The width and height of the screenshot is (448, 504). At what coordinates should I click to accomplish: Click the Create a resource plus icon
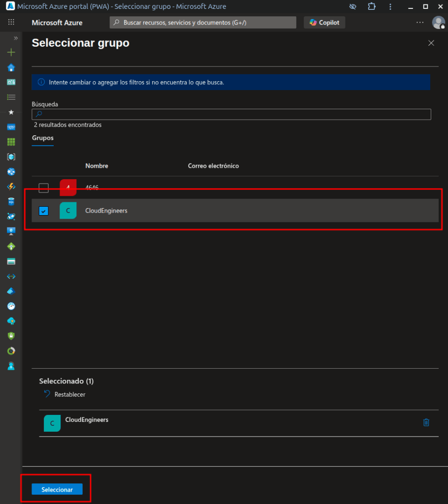(x=11, y=53)
